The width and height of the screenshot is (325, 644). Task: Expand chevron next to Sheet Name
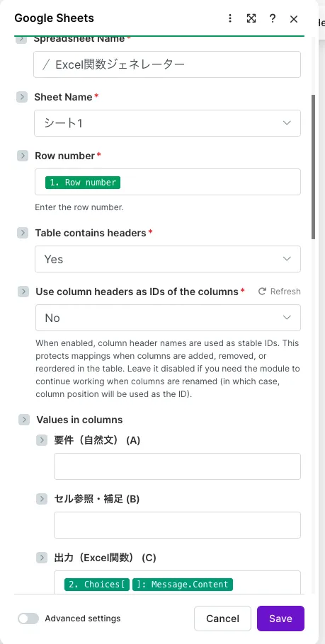(22, 98)
